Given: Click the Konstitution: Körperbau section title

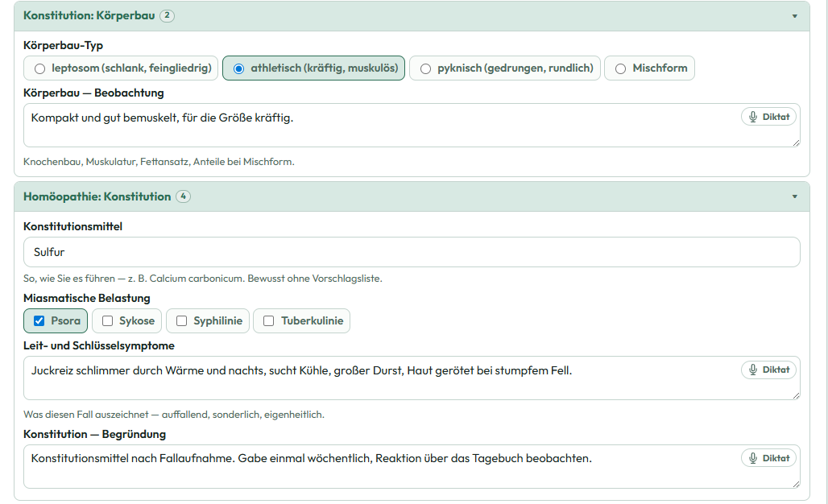Looking at the screenshot, I should [89, 15].
